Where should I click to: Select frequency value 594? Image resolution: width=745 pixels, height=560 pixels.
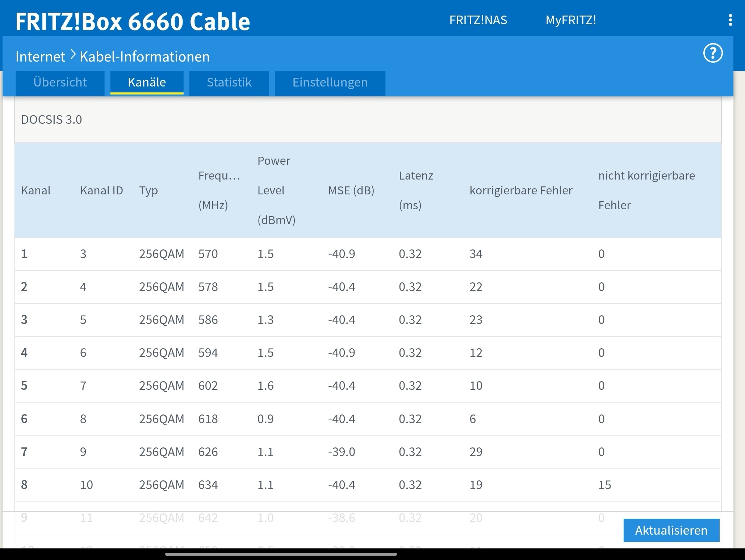(x=208, y=353)
